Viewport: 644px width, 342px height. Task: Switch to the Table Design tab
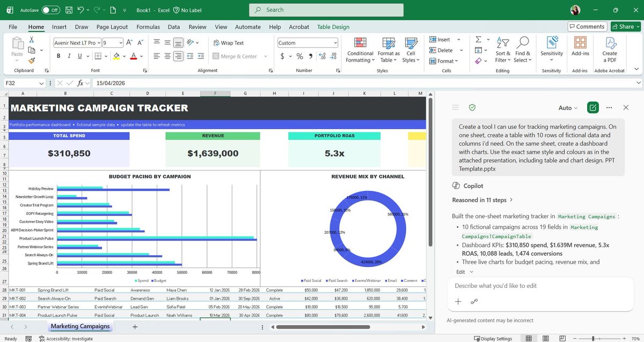coord(333,27)
